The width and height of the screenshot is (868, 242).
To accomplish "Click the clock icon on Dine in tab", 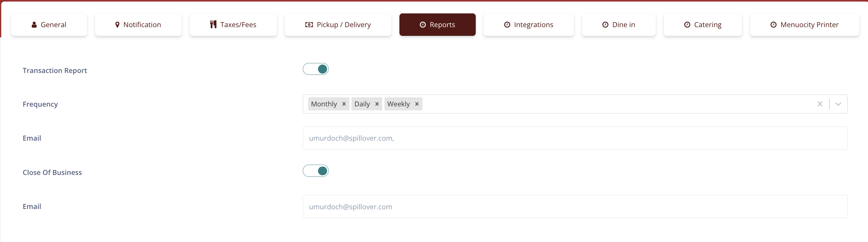I will tap(605, 25).
